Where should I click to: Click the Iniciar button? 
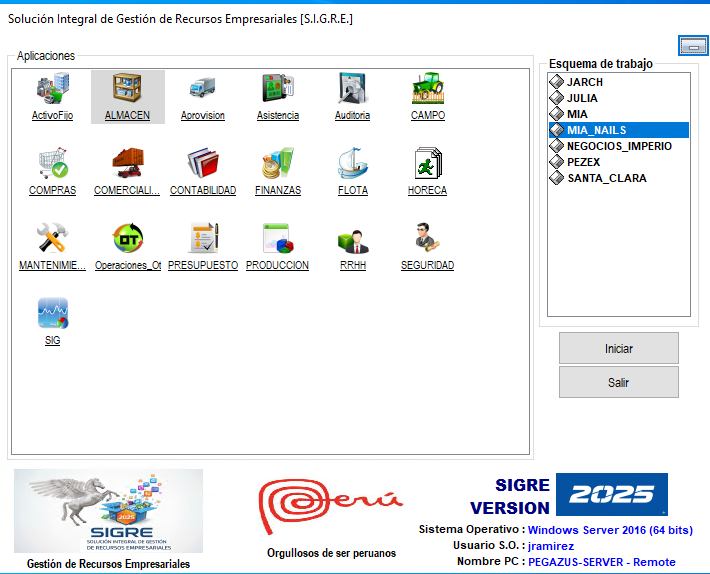point(618,349)
